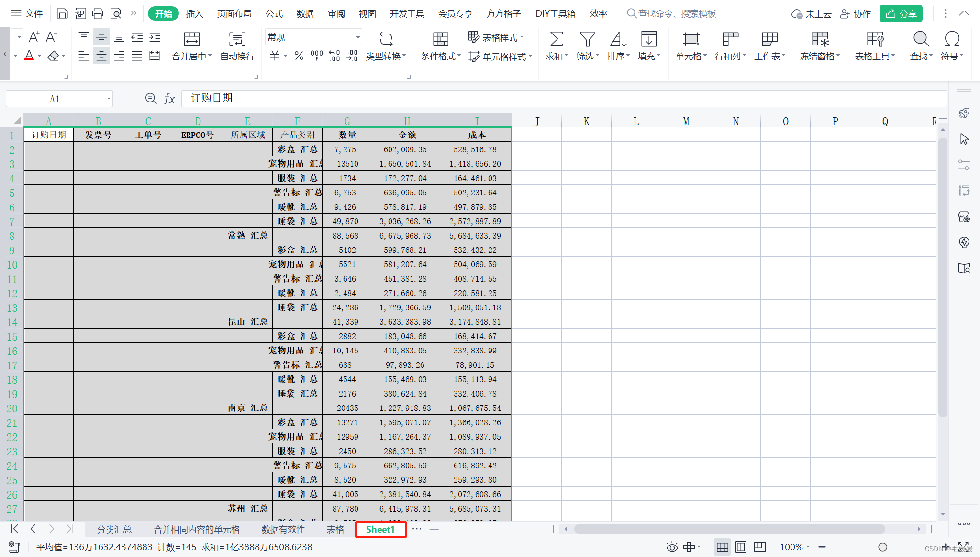Toggle center horizontal alignment
The width and height of the screenshot is (980, 557).
click(x=101, y=56)
